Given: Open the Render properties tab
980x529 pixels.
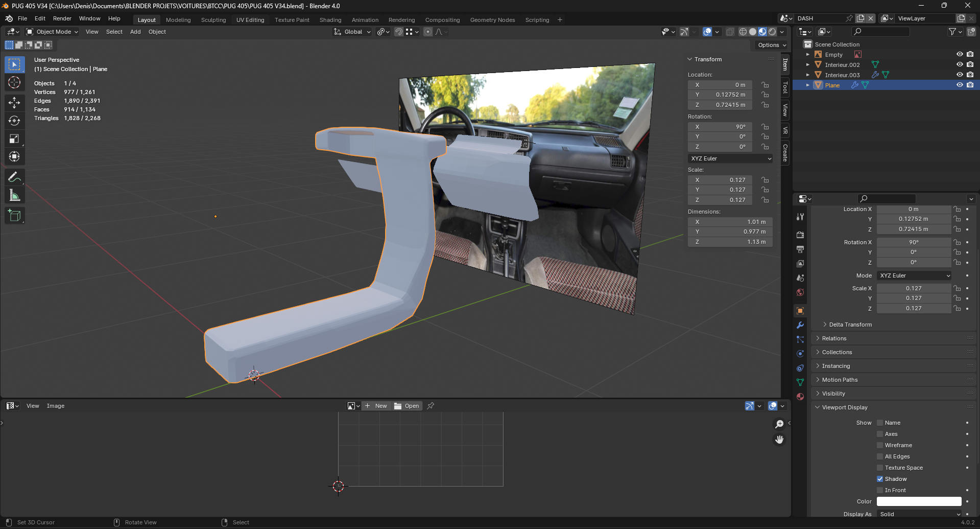Looking at the screenshot, I should point(800,235).
